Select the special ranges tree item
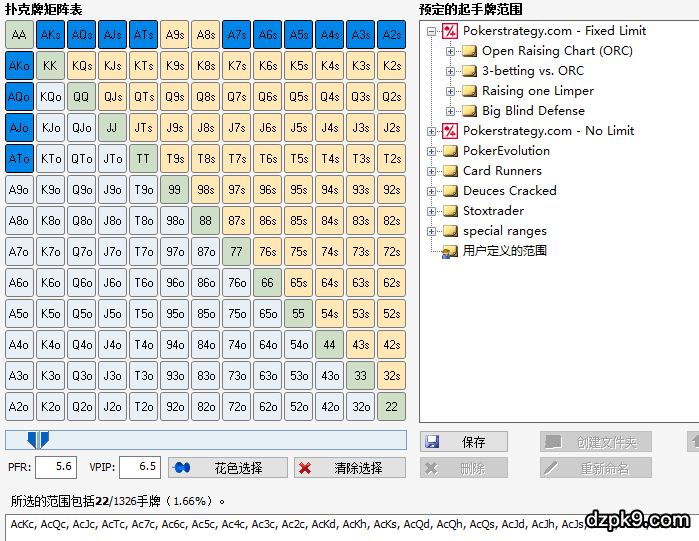Viewport: 699px width, 541px height. [x=504, y=231]
